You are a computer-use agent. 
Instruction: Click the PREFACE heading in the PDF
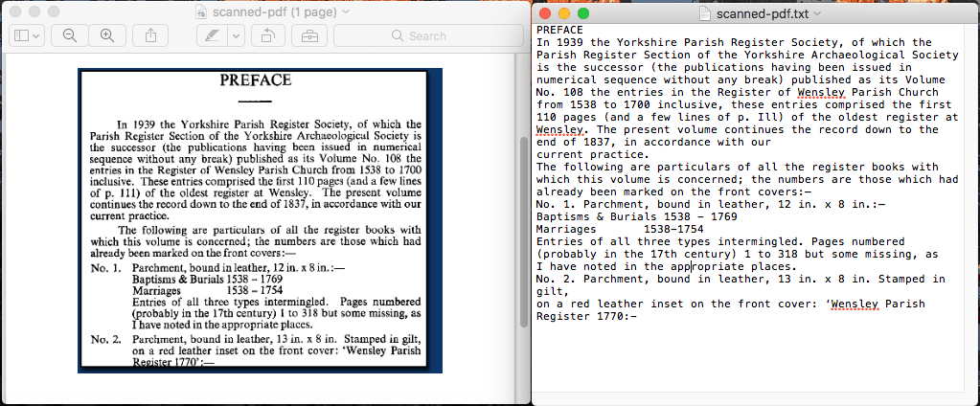point(256,79)
